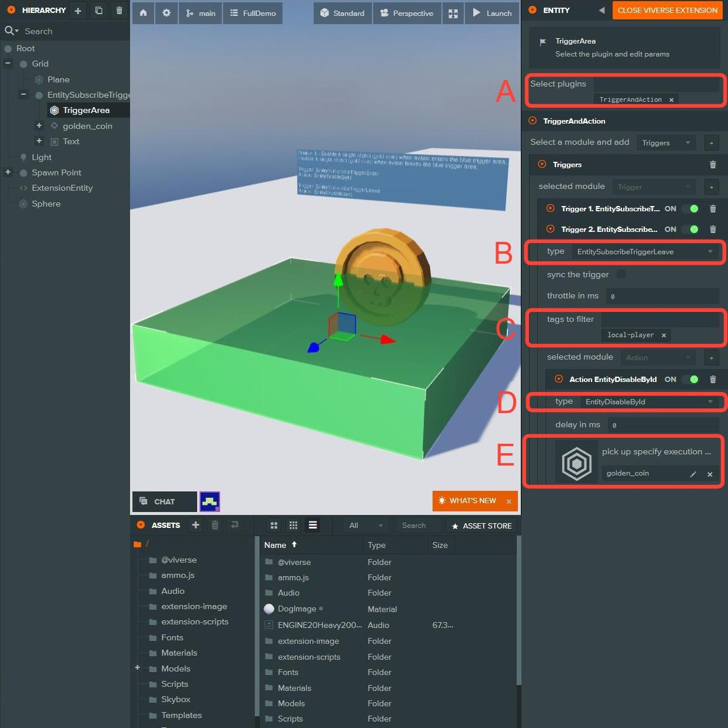Screen dimensions: 728x728
Task: Launch the scene with the Launch button
Action: pyautogui.click(x=492, y=13)
